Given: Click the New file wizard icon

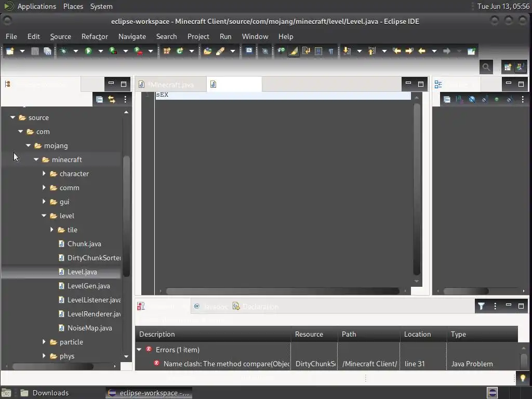Looking at the screenshot, I should (10, 51).
